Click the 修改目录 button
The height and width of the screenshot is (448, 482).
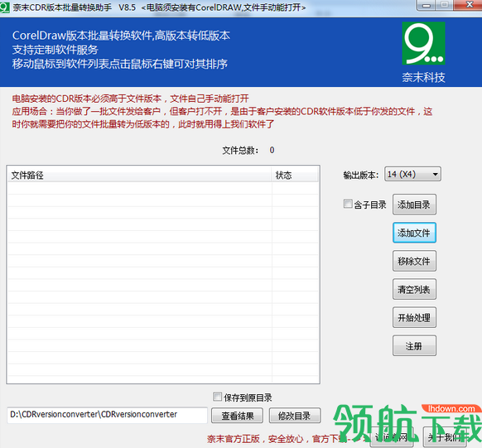pyautogui.click(x=295, y=416)
